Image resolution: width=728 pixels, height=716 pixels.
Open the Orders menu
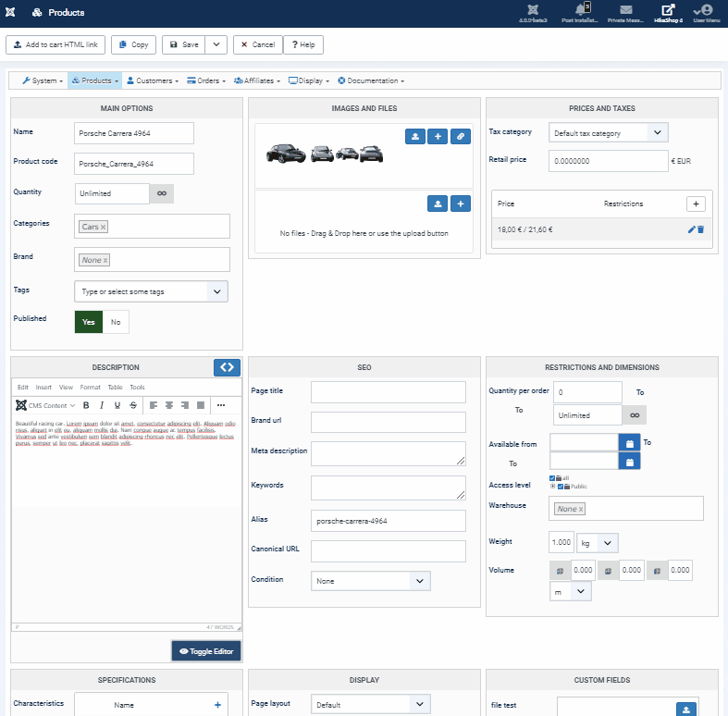206,80
